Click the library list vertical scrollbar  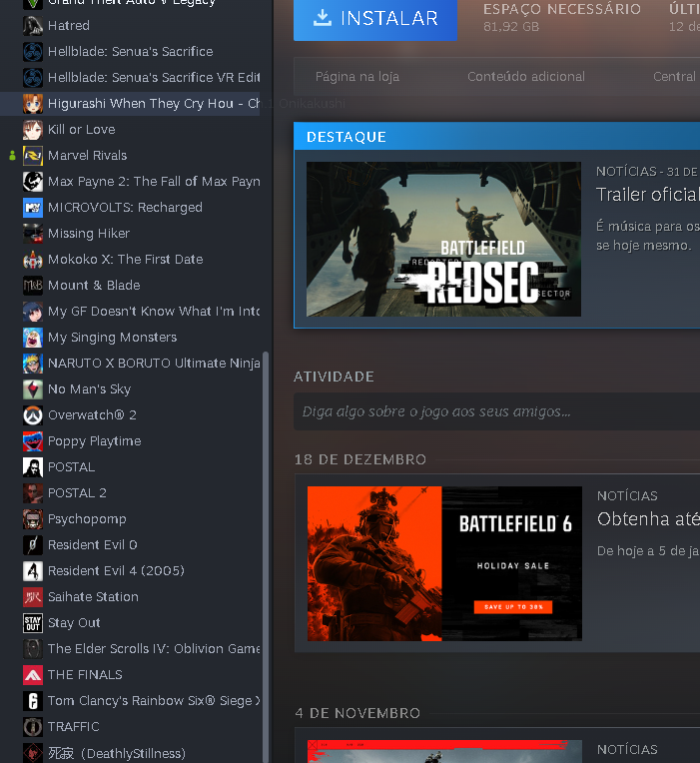266,549
